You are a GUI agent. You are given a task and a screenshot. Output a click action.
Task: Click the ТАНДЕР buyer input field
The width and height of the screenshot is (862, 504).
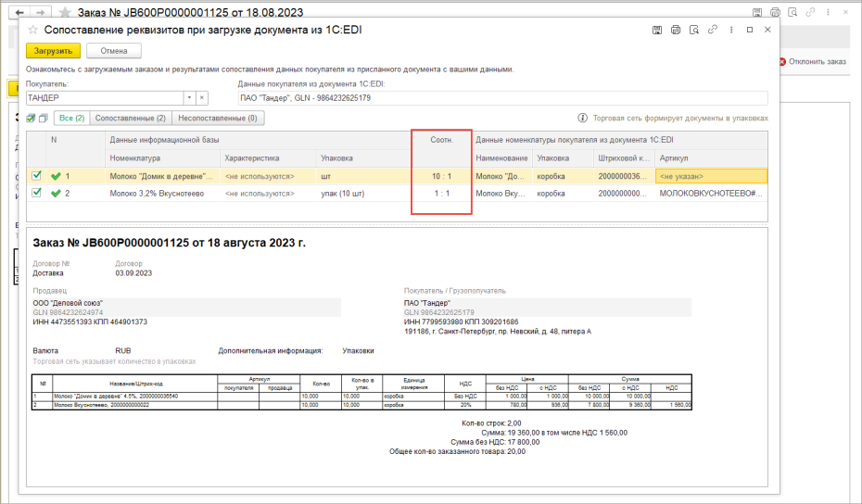click(105, 98)
